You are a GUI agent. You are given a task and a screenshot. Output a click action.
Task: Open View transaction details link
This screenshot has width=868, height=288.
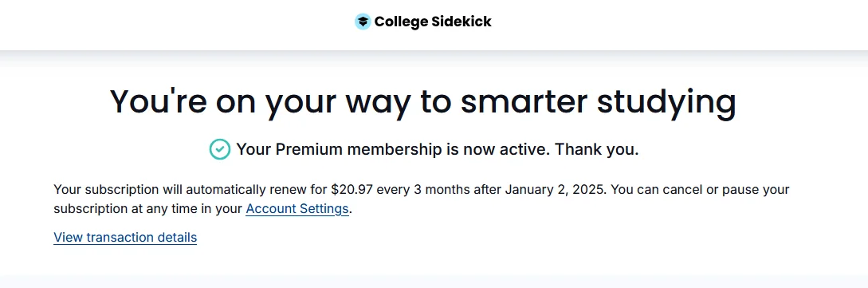125,237
